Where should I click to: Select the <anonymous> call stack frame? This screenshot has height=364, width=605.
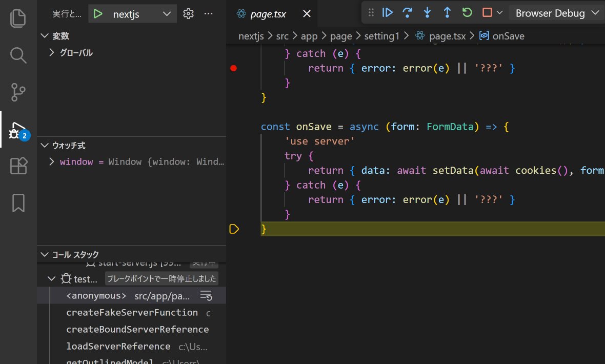point(131,296)
